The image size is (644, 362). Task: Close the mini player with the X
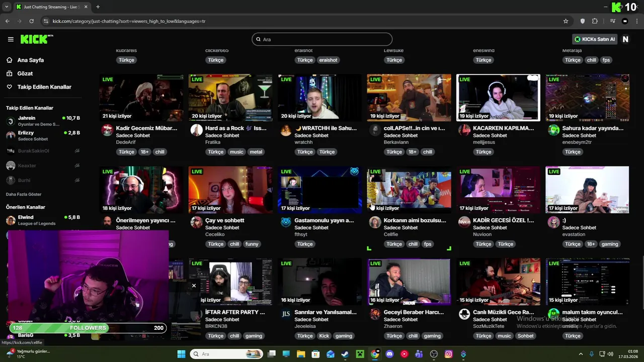click(194, 286)
